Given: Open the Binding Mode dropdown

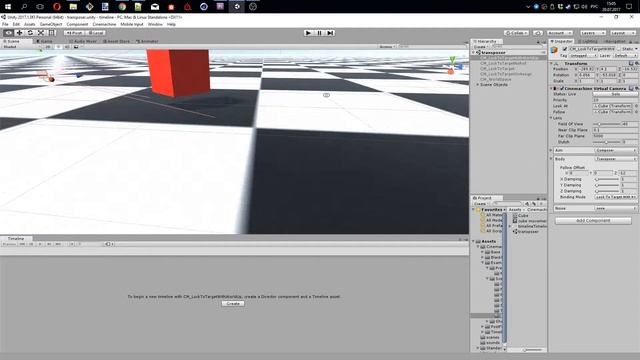Looking at the screenshot, I should pyautogui.click(x=615, y=197).
